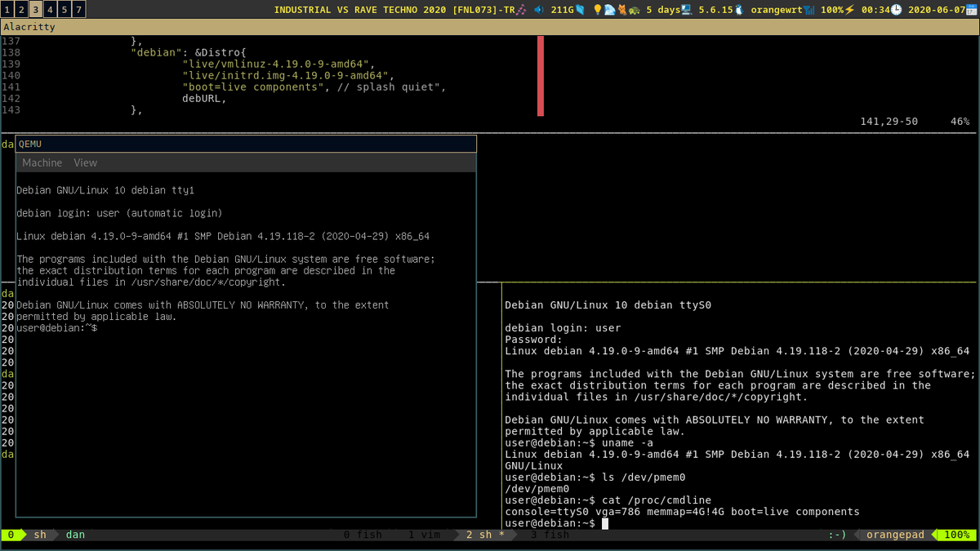Click the 'debian login: user (automatic login)' line in QEMU
The image size is (980, 551).
[x=119, y=213]
